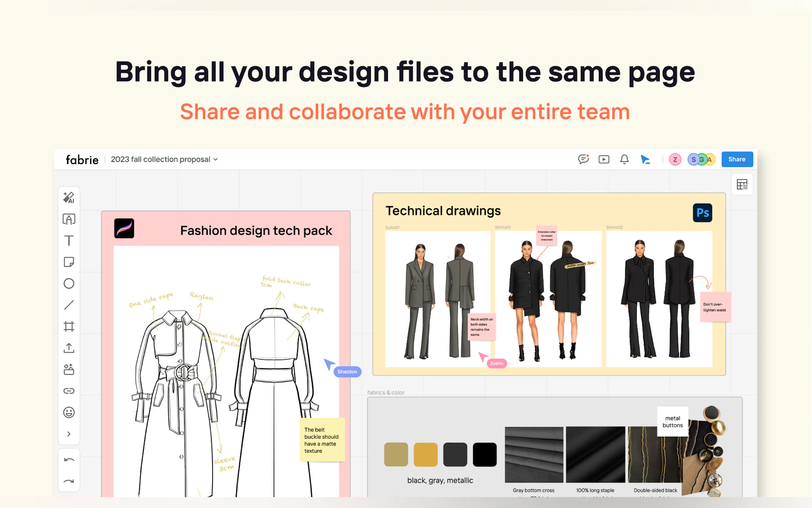Open the table view panel icon
The width and height of the screenshot is (812, 508).
(x=742, y=185)
